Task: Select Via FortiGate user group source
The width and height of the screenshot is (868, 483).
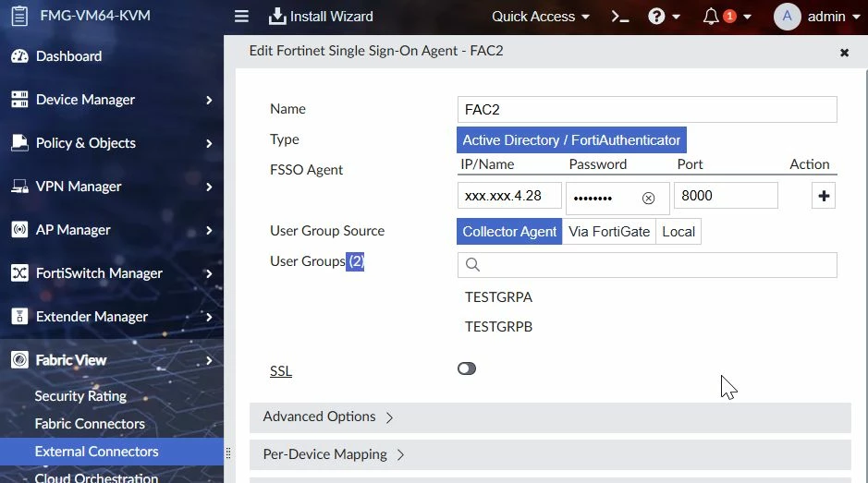Action: click(609, 231)
